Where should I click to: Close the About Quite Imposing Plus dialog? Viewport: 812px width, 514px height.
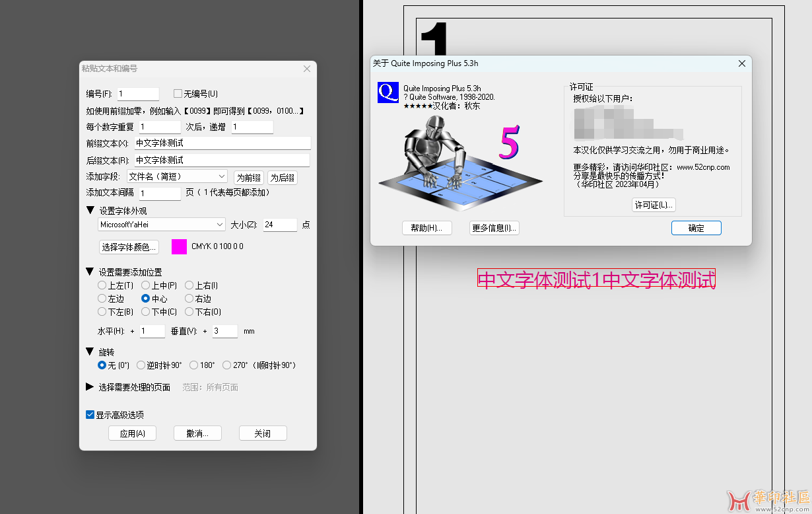(741, 63)
